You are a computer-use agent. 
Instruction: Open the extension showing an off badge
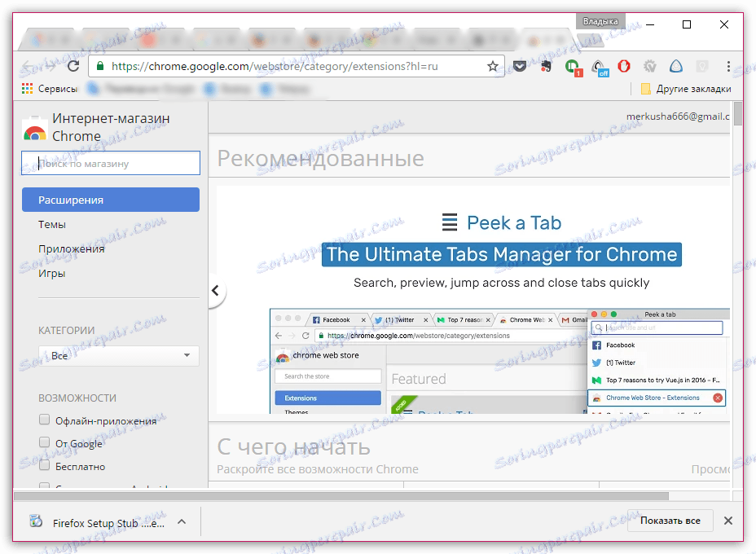point(600,67)
